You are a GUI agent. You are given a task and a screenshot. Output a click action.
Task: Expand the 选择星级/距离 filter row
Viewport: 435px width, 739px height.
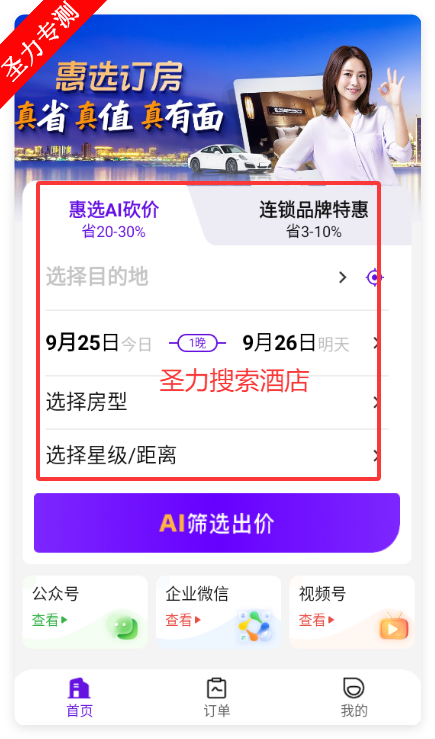(217, 455)
